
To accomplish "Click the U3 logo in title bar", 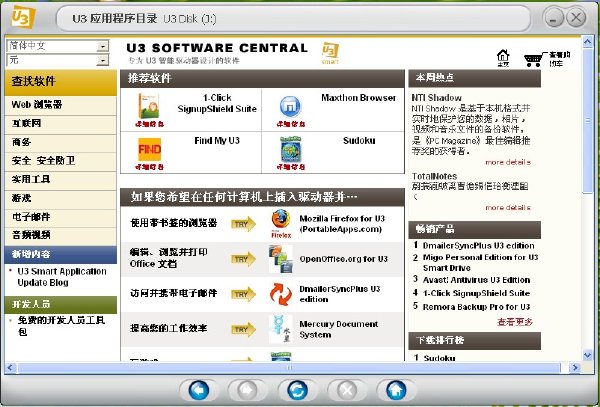I will (23, 17).
